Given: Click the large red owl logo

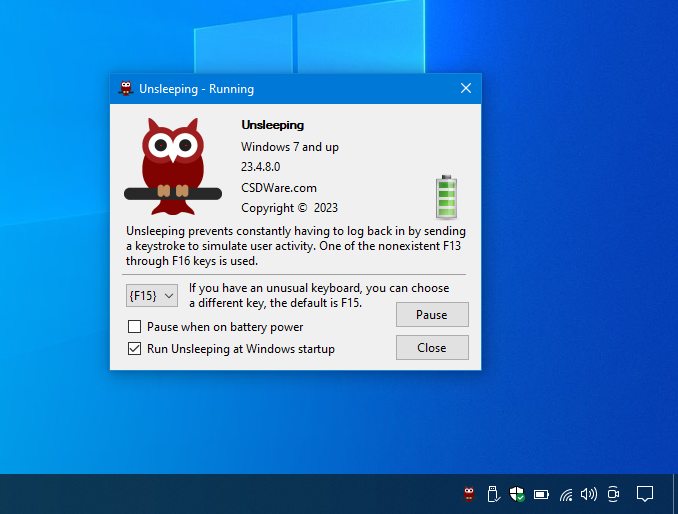Looking at the screenshot, I should 173,166.
